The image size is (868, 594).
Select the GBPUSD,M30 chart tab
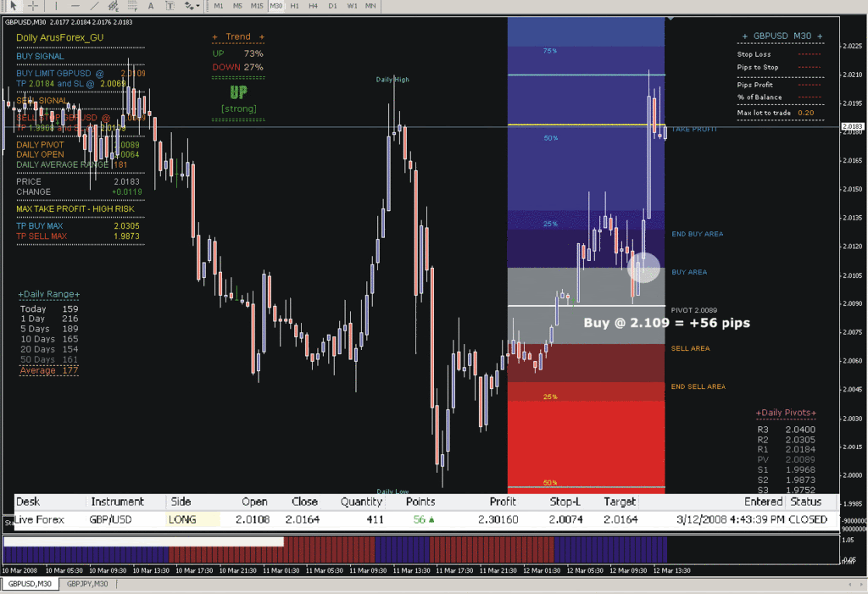point(30,585)
